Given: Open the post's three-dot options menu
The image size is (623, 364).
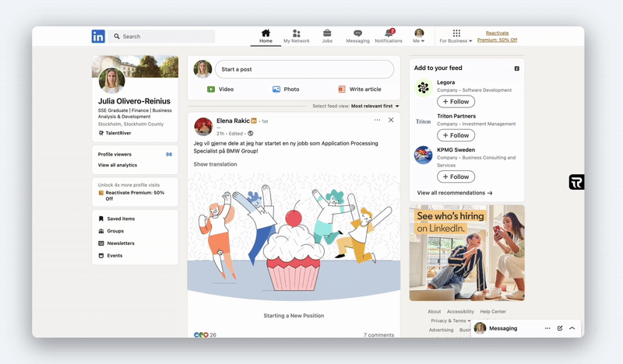Looking at the screenshot, I should pos(377,120).
